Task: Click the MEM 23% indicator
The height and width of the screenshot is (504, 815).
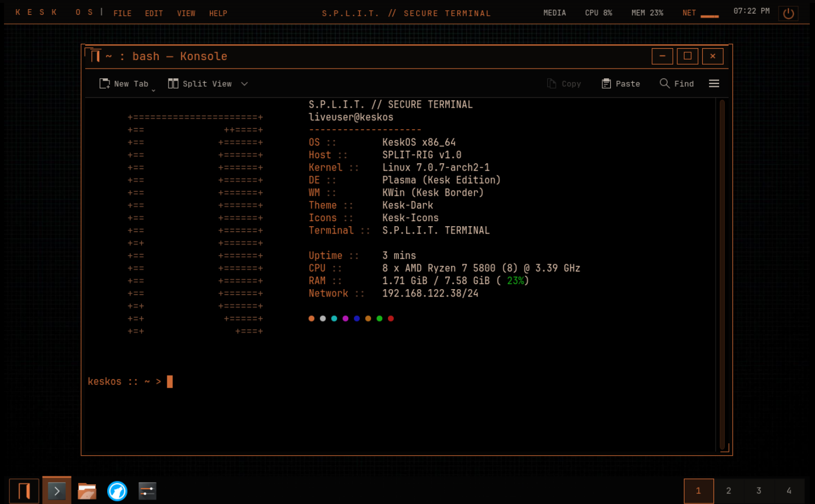Action: (648, 12)
